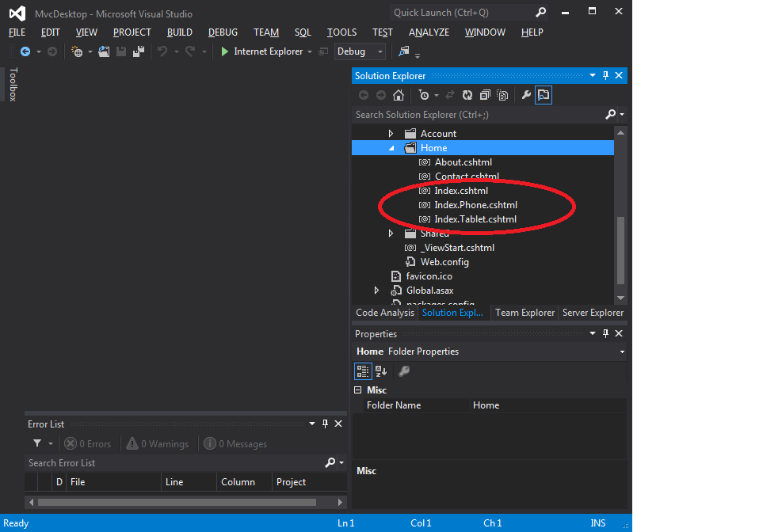Viewport: 782px width, 532px height.
Task: Open Solution Explorer search options dropdown
Action: (x=622, y=115)
